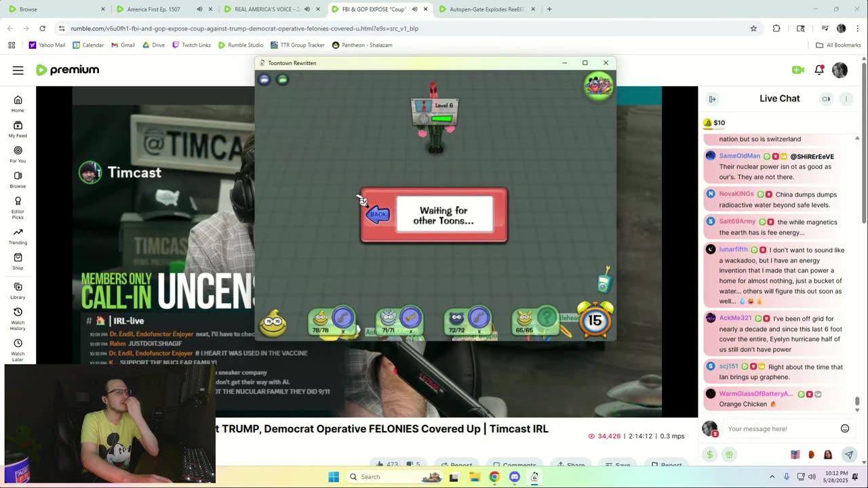Select the toon panel with 71/71 laff

399,321
